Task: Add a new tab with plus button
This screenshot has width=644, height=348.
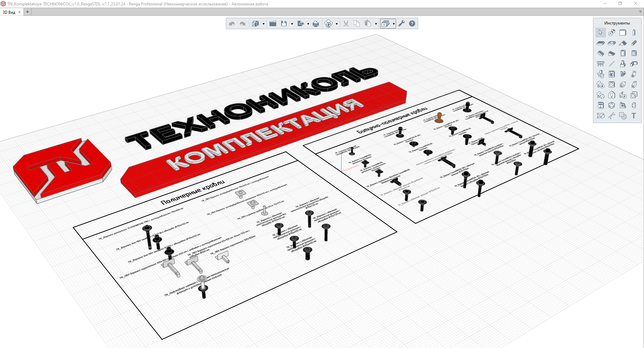Action: coord(28,12)
